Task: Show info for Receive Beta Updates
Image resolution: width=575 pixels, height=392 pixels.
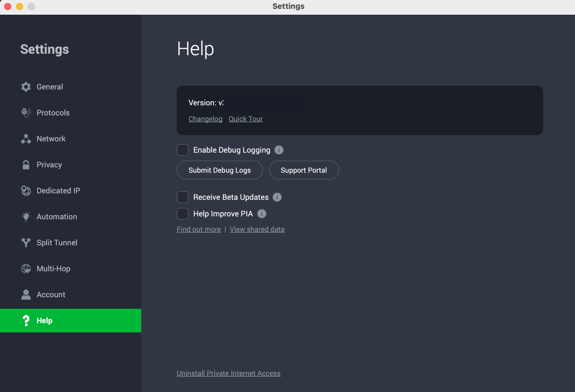Action: [x=277, y=197]
